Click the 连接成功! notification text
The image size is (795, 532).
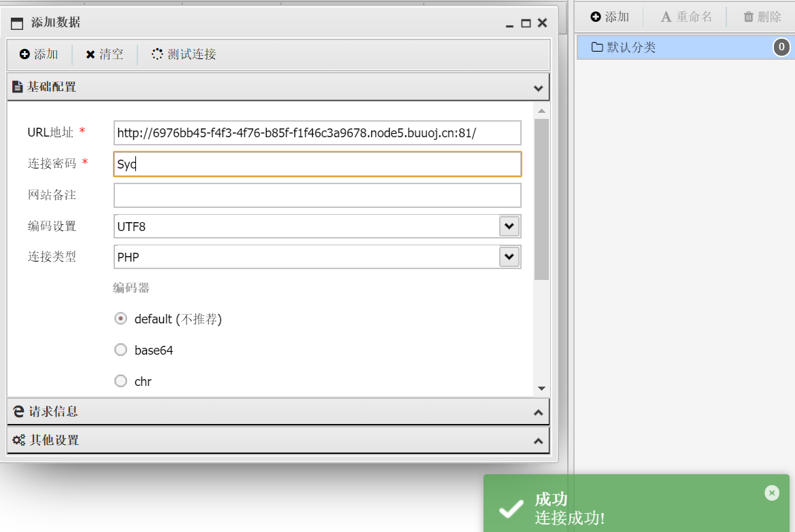pos(569,518)
